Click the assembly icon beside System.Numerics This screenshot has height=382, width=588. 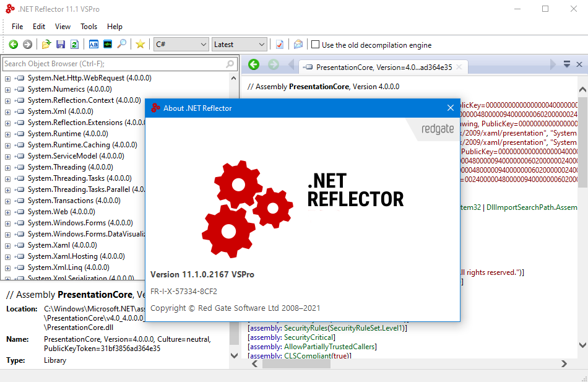coord(20,89)
